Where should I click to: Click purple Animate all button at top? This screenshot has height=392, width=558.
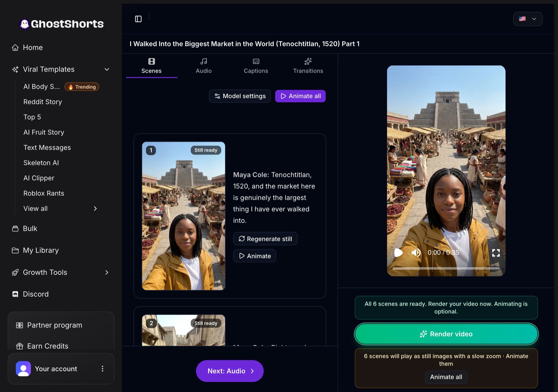click(300, 96)
